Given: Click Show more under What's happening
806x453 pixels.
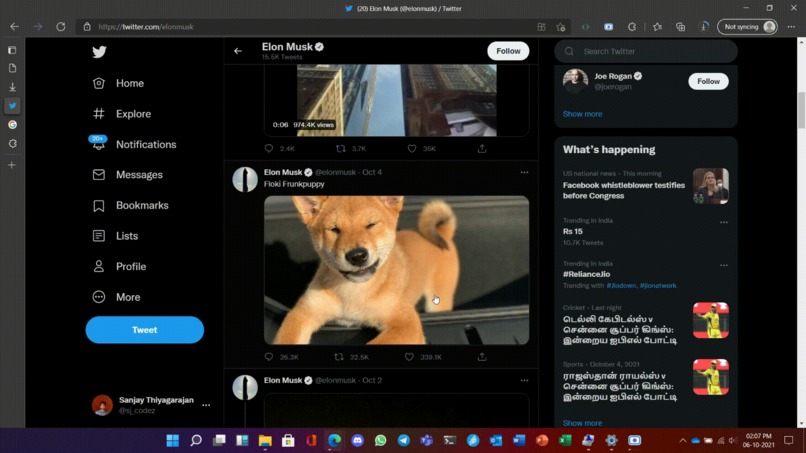Looking at the screenshot, I should click(582, 423).
